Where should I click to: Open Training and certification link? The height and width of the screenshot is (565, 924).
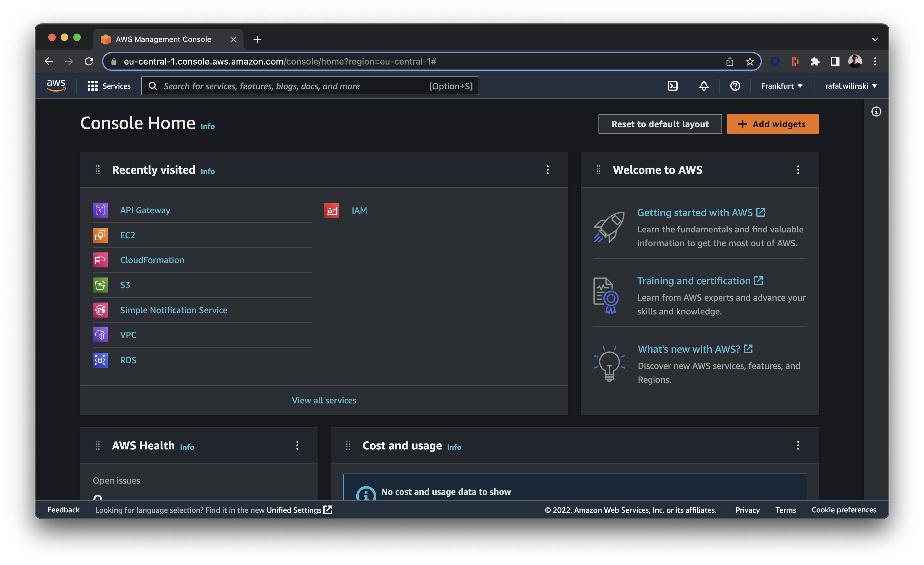click(700, 281)
